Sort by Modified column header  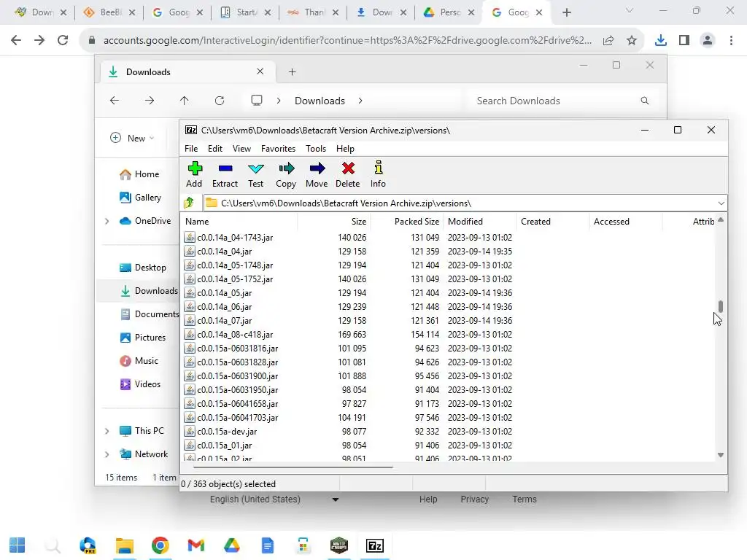pos(480,222)
